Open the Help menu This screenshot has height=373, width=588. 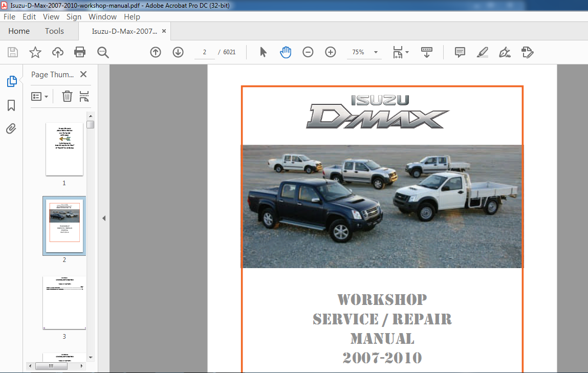[x=132, y=17]
